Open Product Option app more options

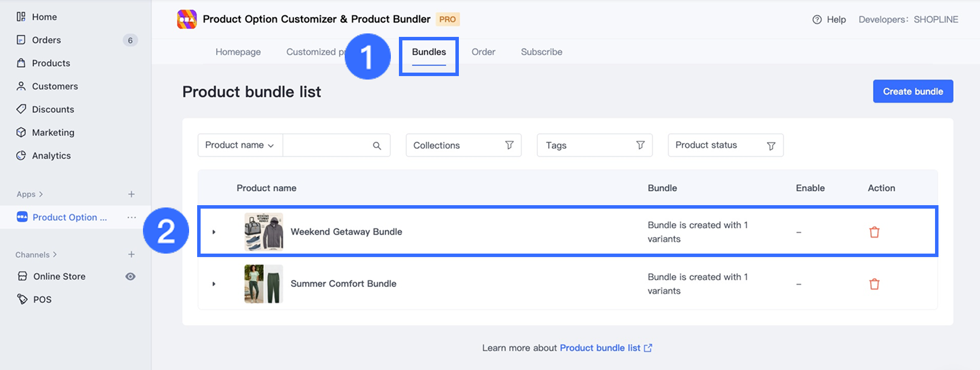pos(131,217)
